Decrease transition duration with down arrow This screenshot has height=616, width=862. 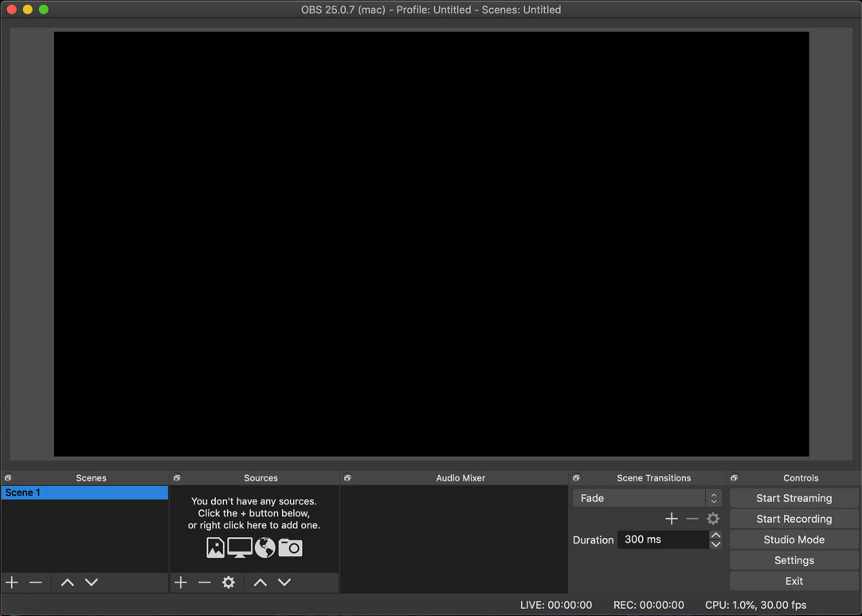click(715, 544)
